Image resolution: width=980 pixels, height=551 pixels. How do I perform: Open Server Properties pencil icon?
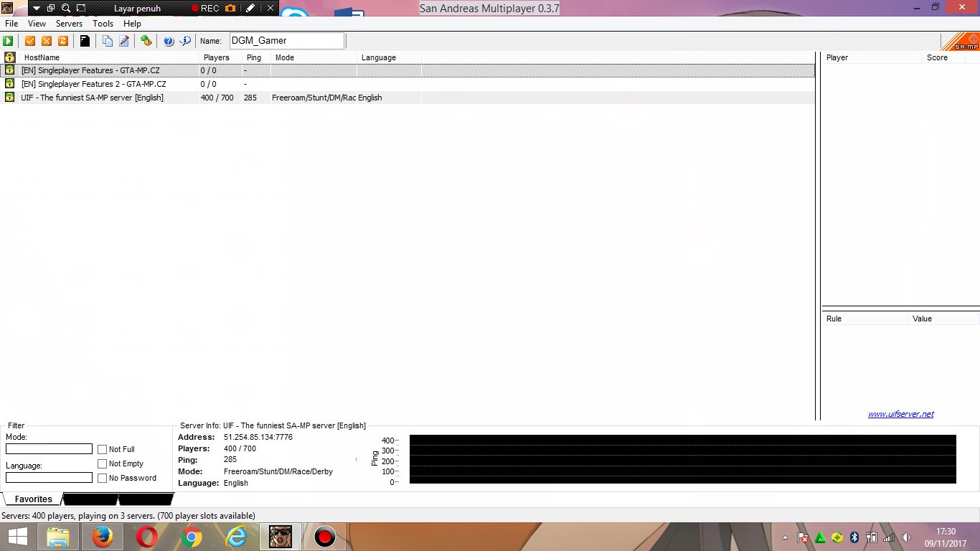pos(124,41)
